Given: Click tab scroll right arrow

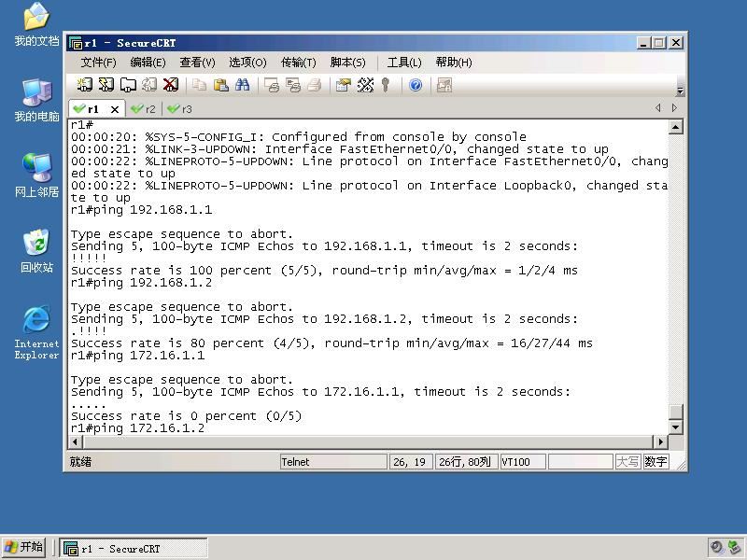Looking at the screenshot, I should (x=674, y=108).
